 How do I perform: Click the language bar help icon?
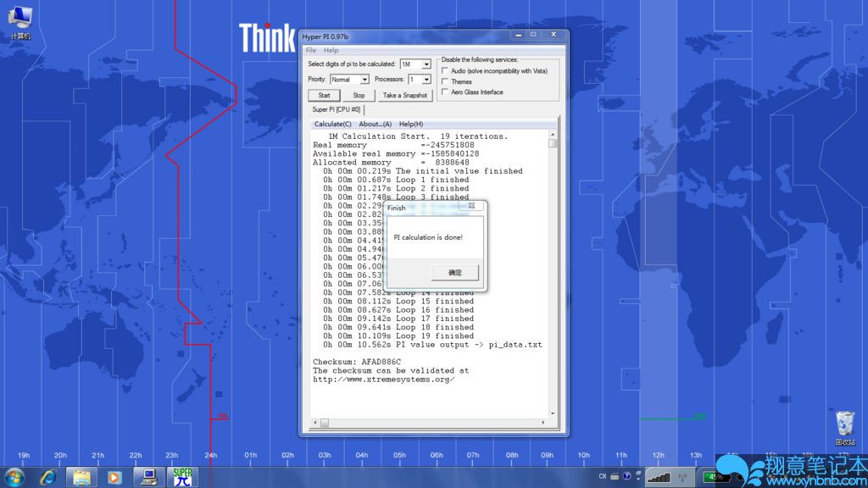tap(626, 476)
